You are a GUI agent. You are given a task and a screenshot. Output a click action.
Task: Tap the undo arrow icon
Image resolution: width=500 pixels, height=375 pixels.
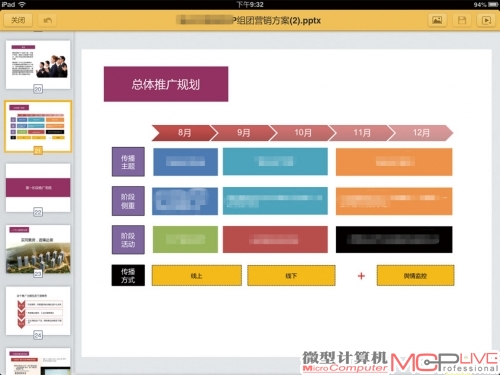click(x=47, y=20)
